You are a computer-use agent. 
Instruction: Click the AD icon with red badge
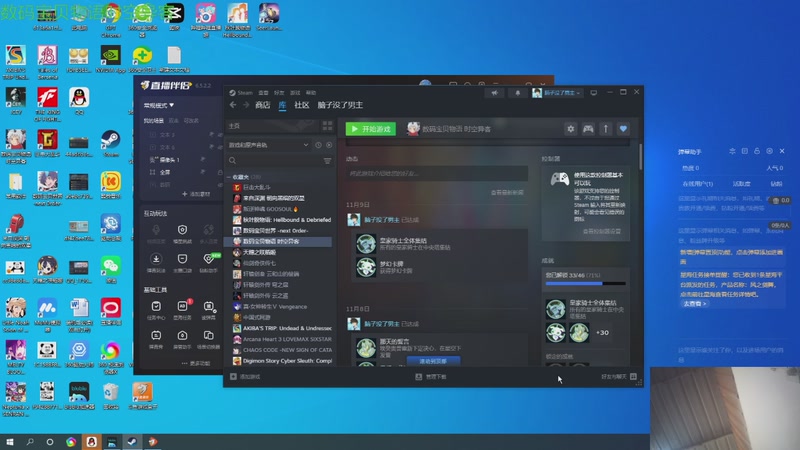pos(182,306)
